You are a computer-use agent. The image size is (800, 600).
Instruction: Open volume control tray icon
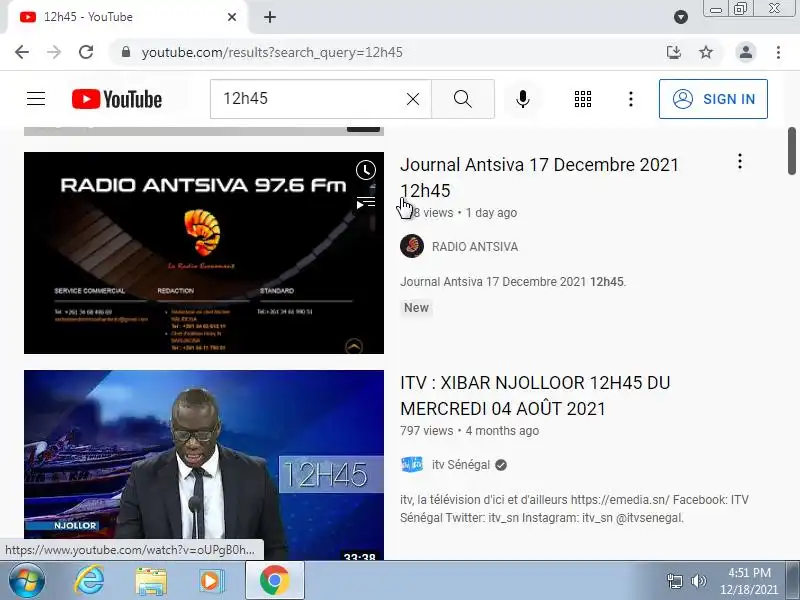click(698, 581)
